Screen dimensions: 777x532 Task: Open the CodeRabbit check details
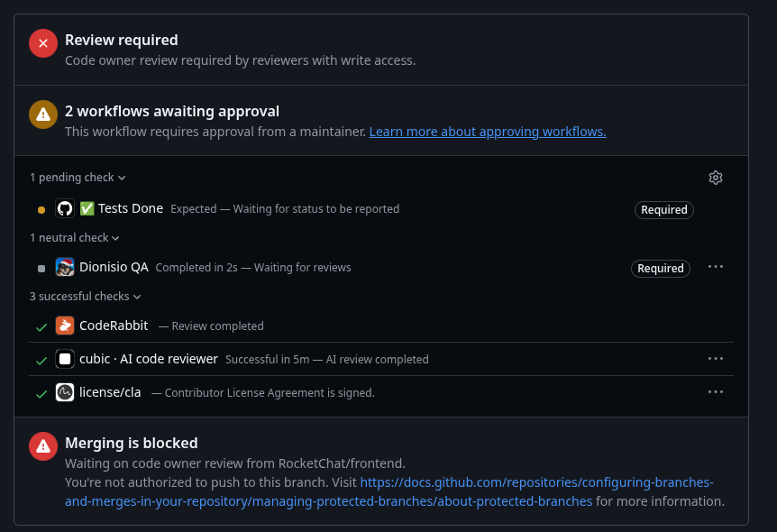click(114, 326)
